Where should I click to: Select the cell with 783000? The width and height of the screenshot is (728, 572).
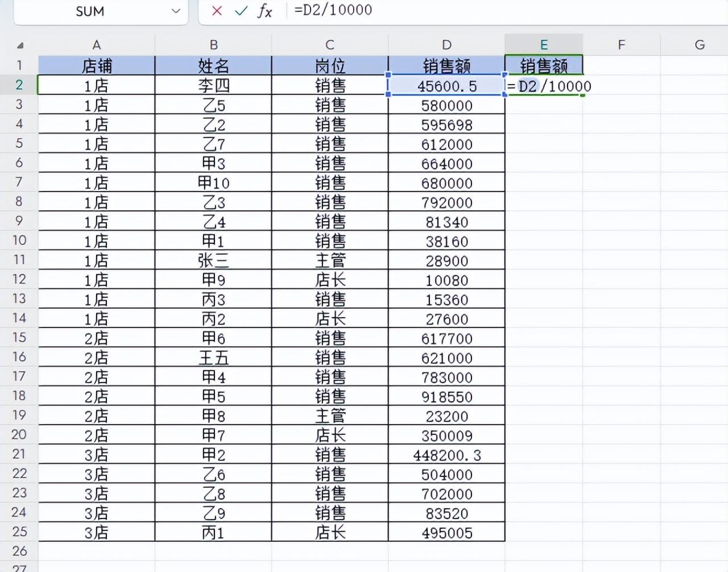(x=446, y=376)
